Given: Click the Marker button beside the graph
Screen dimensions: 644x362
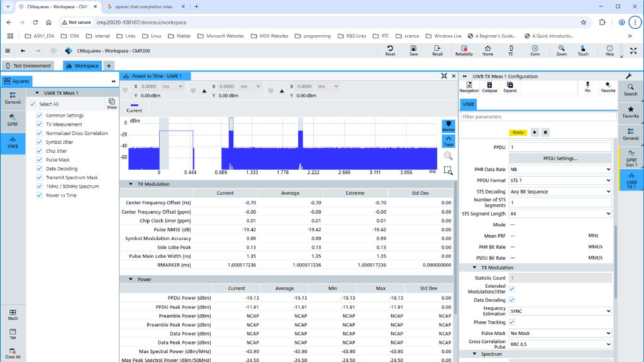Looking at the screenshot, I should (x=448, y=126).
